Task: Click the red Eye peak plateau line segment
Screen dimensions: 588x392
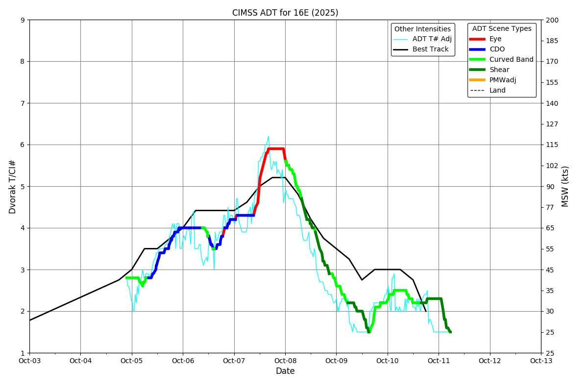Action: coord(275,148)
